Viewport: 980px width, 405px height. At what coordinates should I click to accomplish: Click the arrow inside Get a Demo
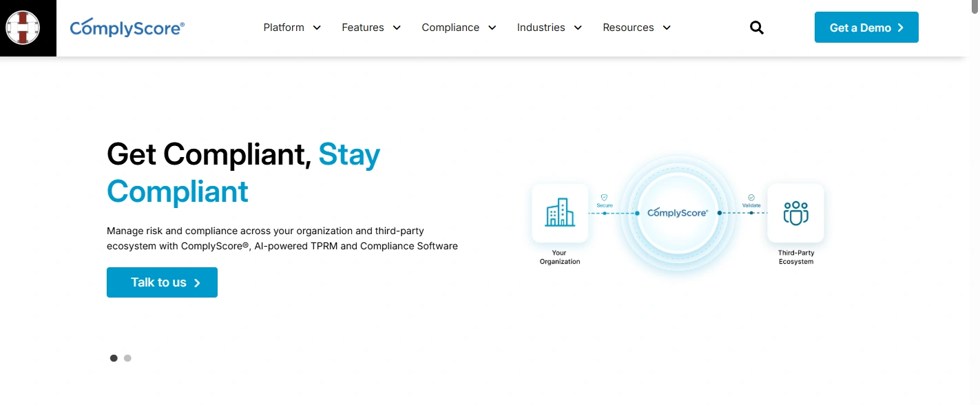[900, 28]
